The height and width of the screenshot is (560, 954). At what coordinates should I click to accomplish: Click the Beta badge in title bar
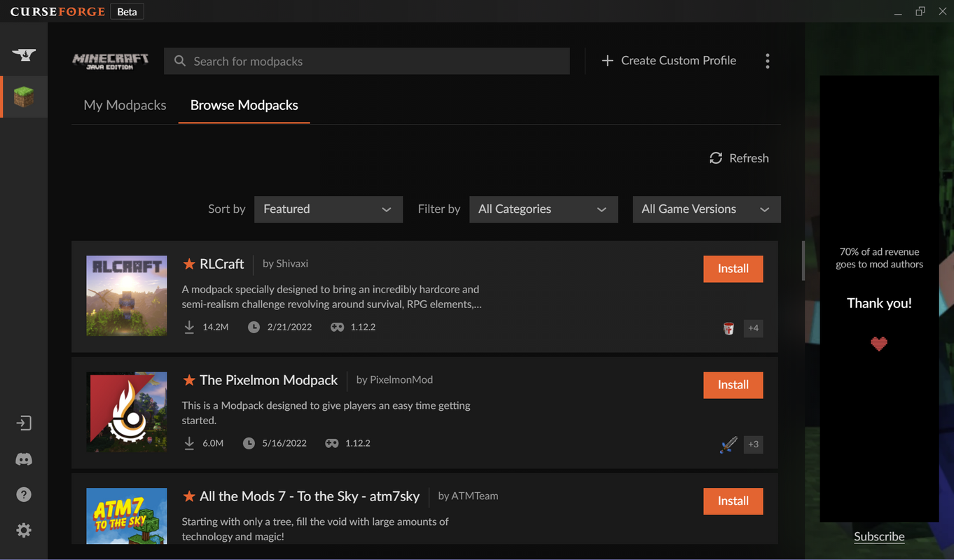127,12
